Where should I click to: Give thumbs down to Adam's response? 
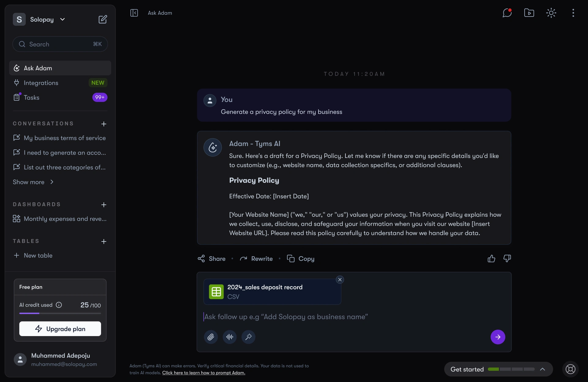[507, 259]
